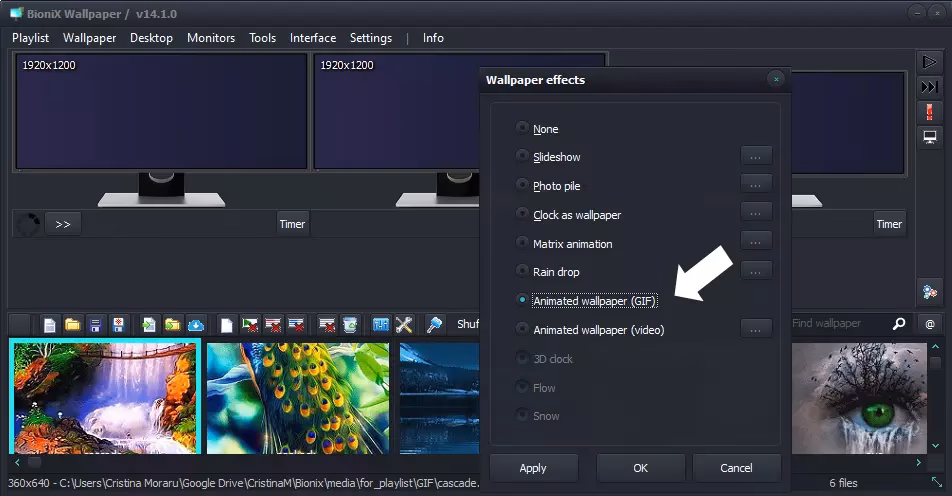Open the Tools menu
Viewport: 952px width, 496px height.
click(x=262, y=38)
